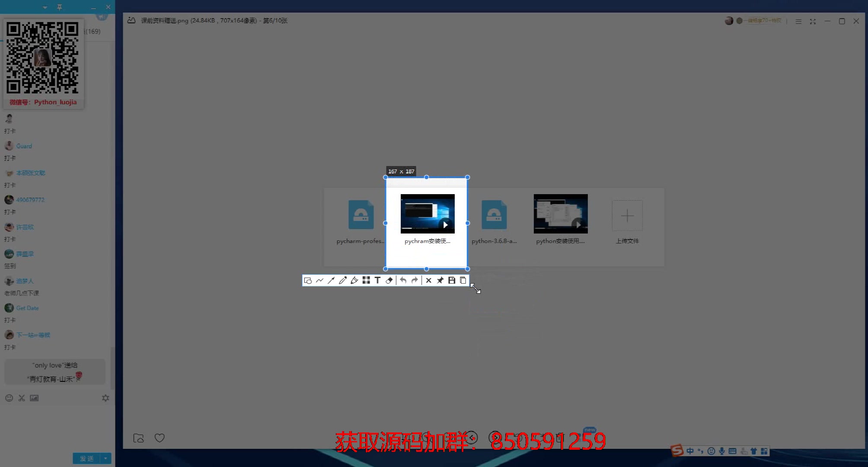Click the 发送 send button

(86, 458)
